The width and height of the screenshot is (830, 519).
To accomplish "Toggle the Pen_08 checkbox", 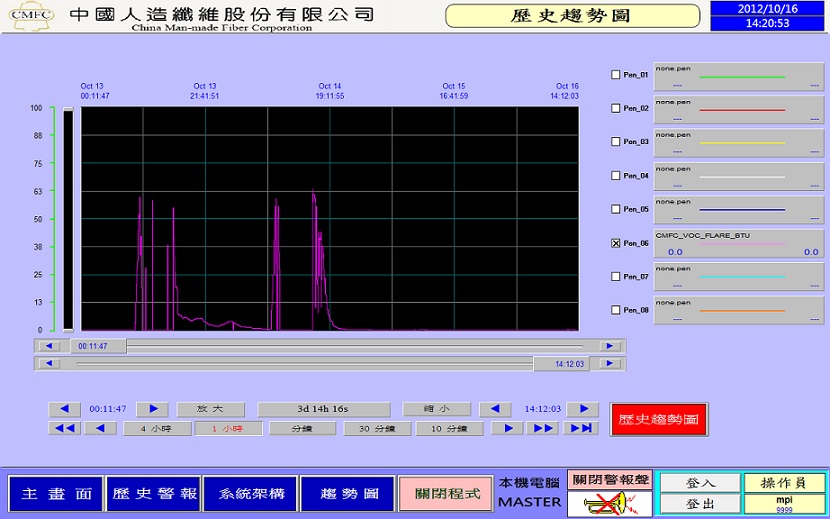I will coord(616,310).
